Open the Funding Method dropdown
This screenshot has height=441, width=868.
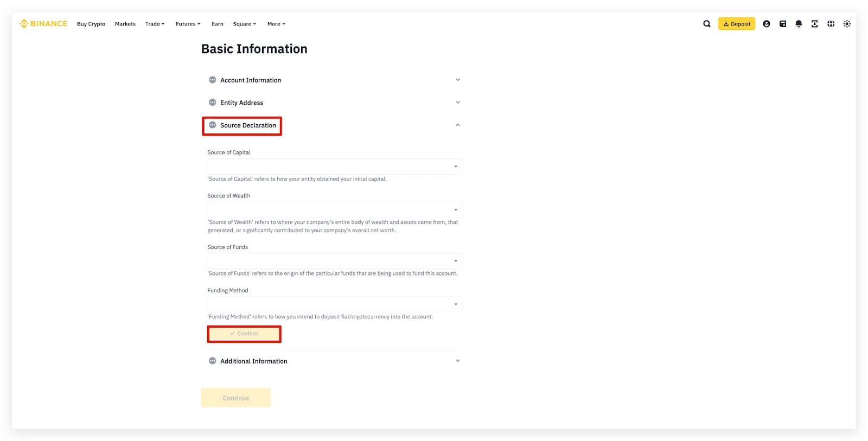(335, 304)
